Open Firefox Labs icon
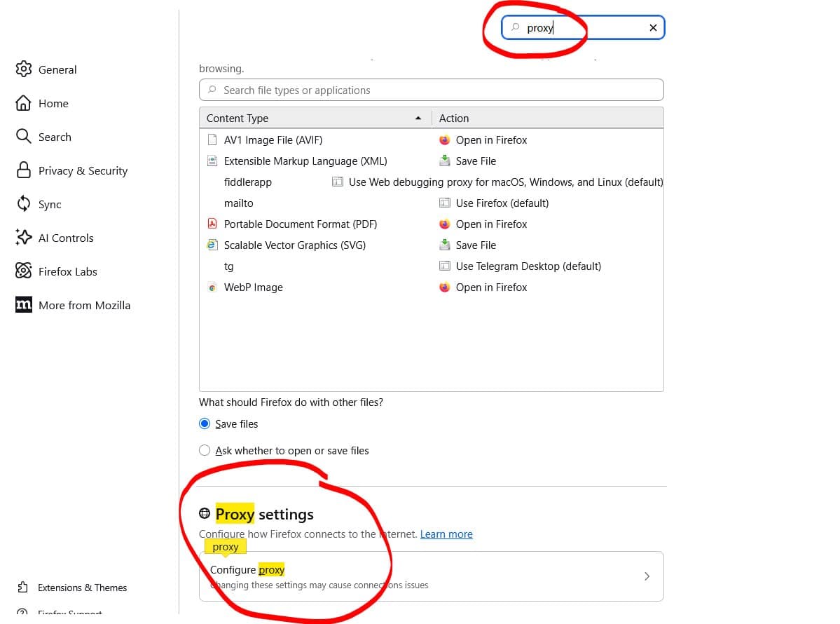The width and height of the screenshot is (840, 624). click(24, 271)
